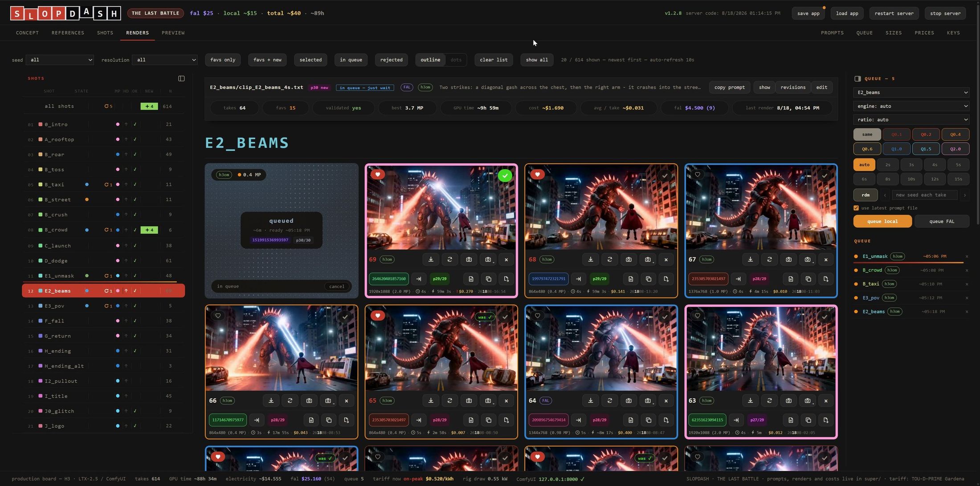980x486 pixels.
Task: Validate take 67 with the checkmark circle
Action: [825, 176]
